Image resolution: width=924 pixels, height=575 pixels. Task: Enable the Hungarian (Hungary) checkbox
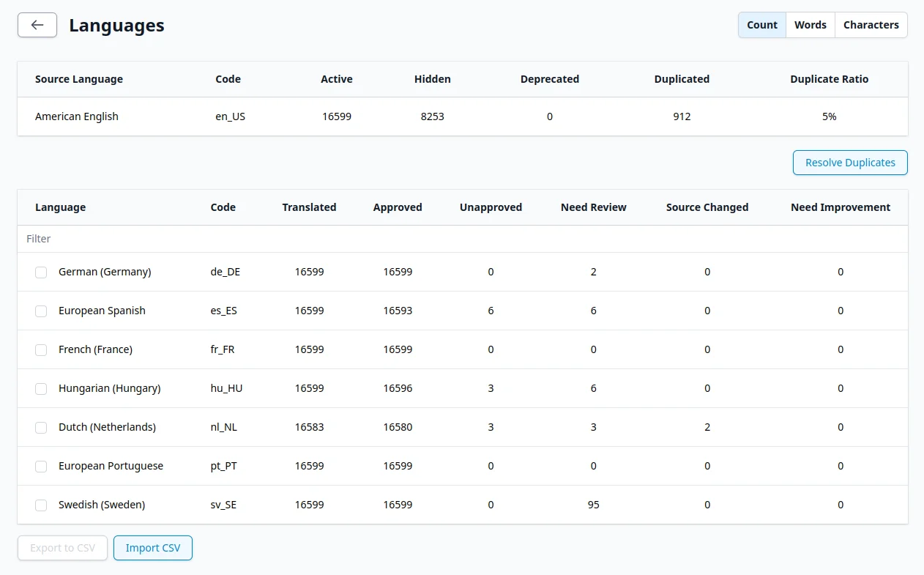41,389
